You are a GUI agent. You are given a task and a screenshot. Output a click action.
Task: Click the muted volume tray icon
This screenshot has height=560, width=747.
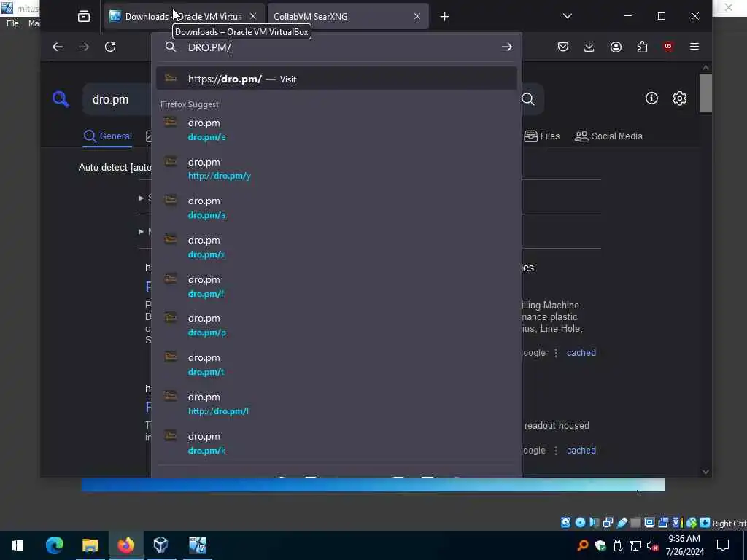coord(653,545)
